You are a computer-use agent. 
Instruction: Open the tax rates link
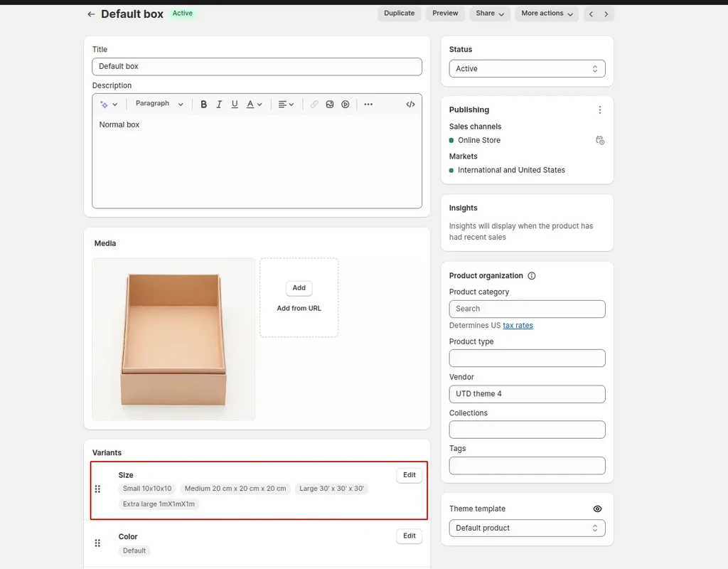point(518,326)
